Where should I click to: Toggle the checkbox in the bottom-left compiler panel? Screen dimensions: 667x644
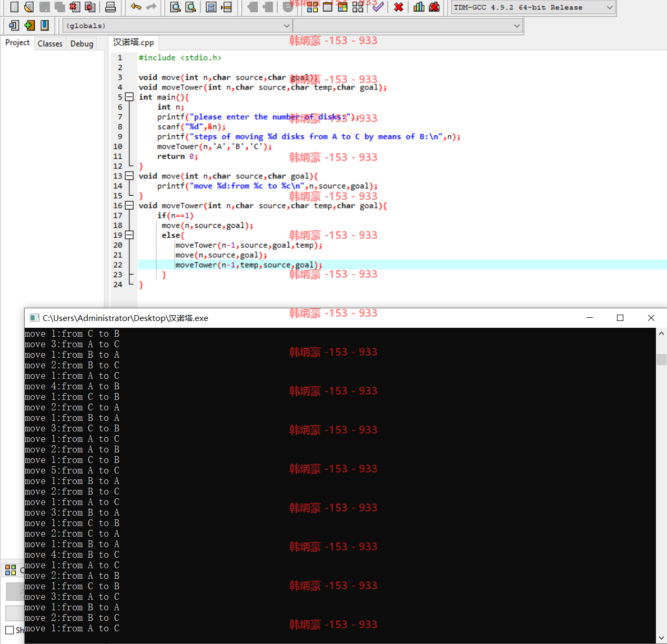pyautogui.click(x=9, y=630)
